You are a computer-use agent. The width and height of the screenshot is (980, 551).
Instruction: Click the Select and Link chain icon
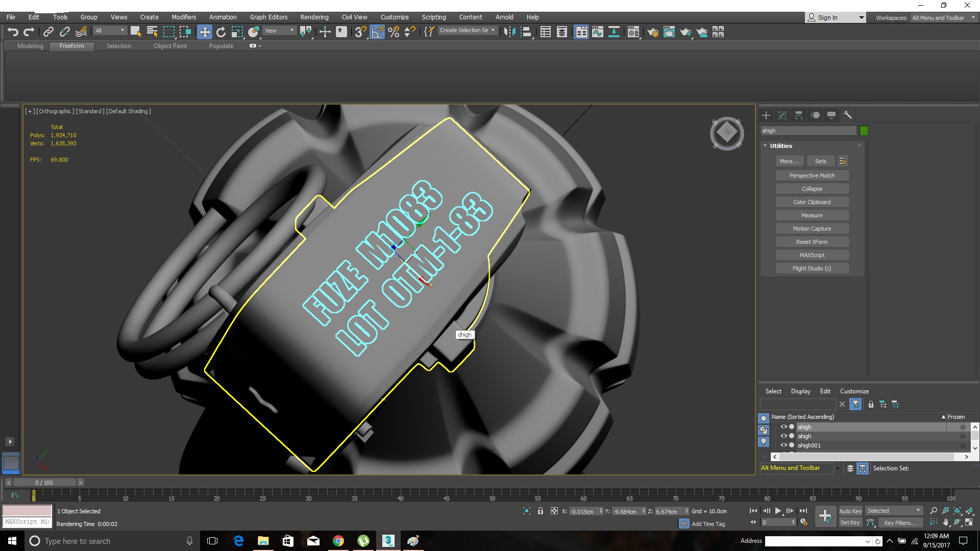point(48,32)
